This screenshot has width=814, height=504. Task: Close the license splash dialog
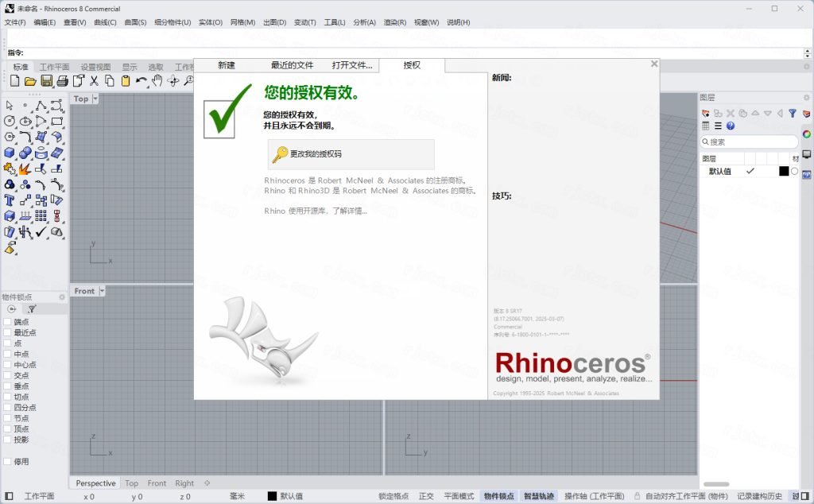(x=654, y=64)
